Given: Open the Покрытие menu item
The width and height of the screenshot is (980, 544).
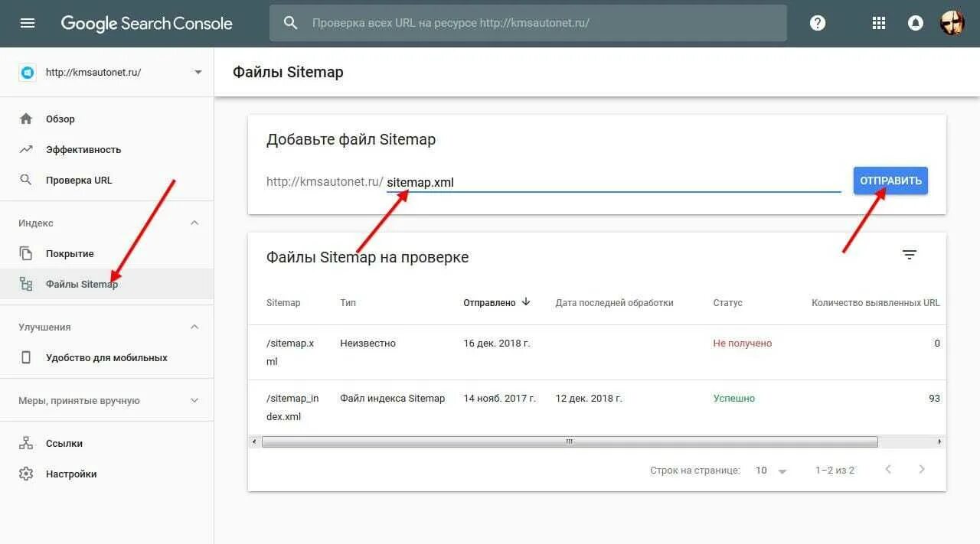Looking at the screenshot, I should 106,253.
